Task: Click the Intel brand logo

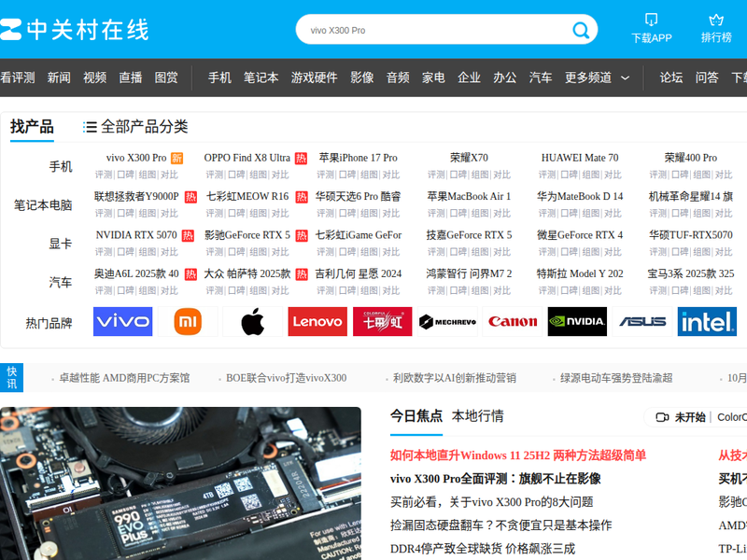Action: click(707, 322)
